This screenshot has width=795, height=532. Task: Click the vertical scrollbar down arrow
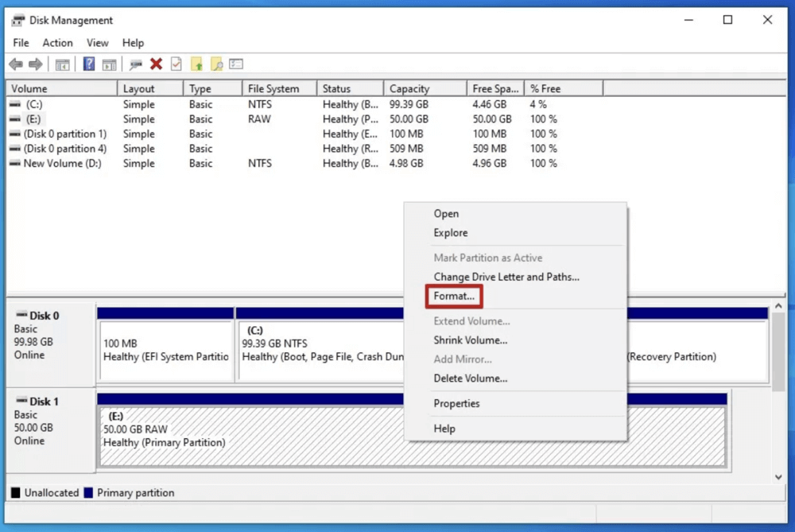[x=778, y=476]
